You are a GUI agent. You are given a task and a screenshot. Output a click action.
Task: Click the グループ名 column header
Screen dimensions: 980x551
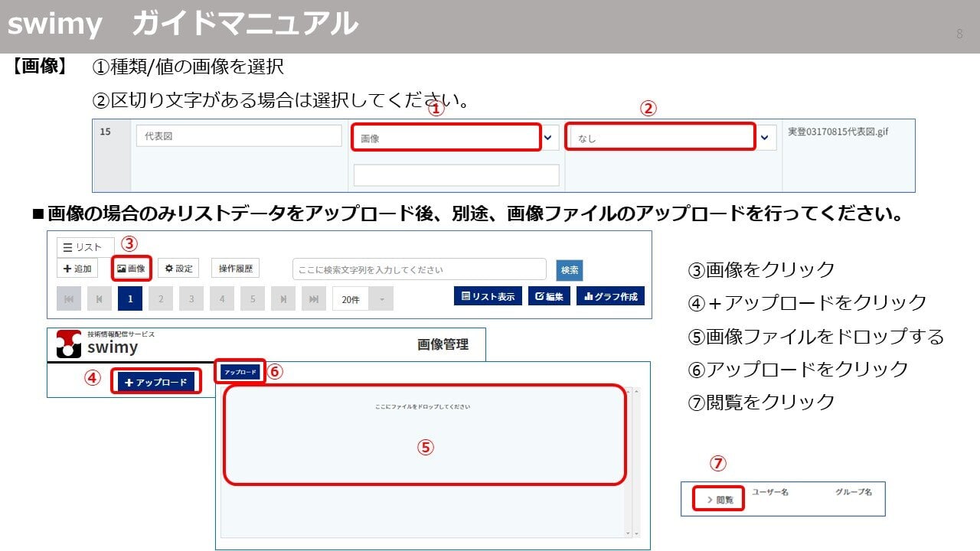pyautogui.click(x=854, y=492)
